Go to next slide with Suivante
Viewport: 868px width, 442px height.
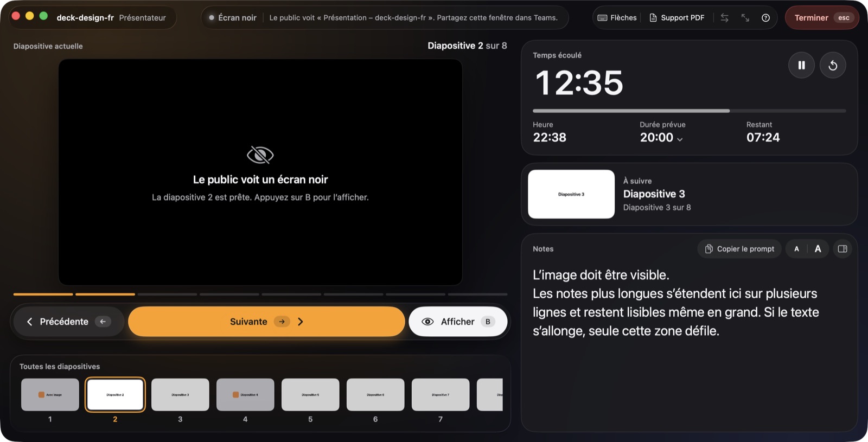coord(266,322)
